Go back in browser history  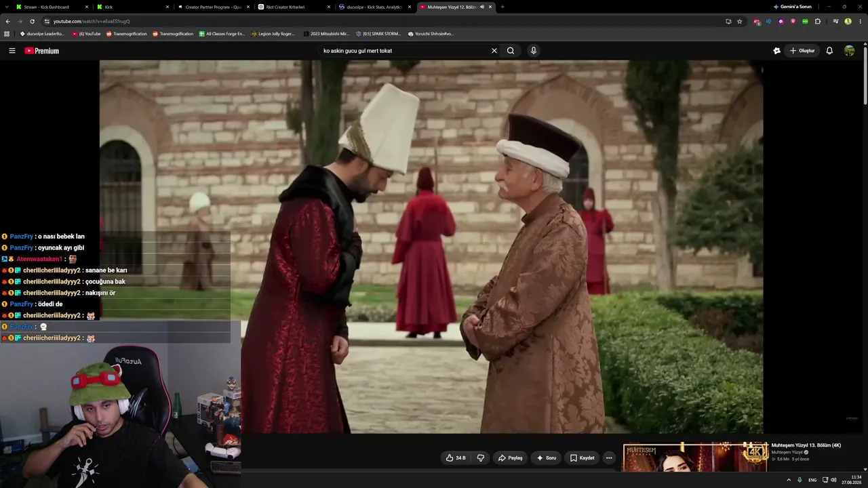point(7,21)
